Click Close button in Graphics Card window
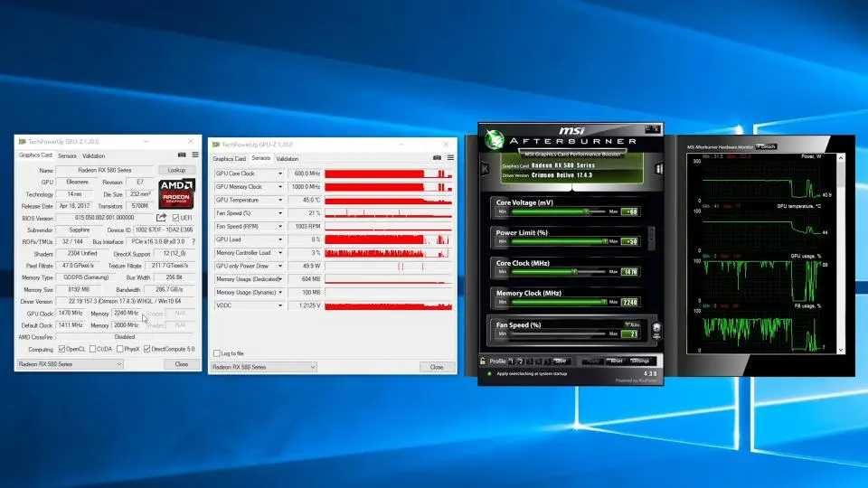 pos(181,364)
